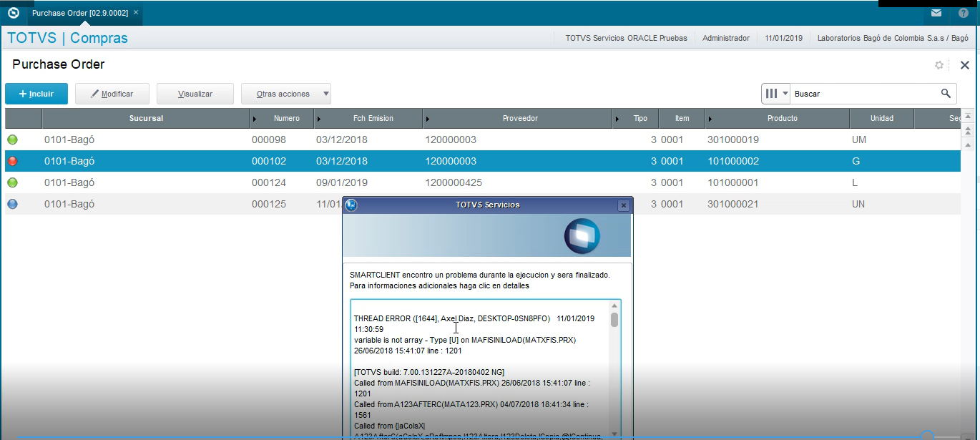The height and width of the screenshot is (440, 980).
Task: Click product 101000001 cell
Action: 733,182
